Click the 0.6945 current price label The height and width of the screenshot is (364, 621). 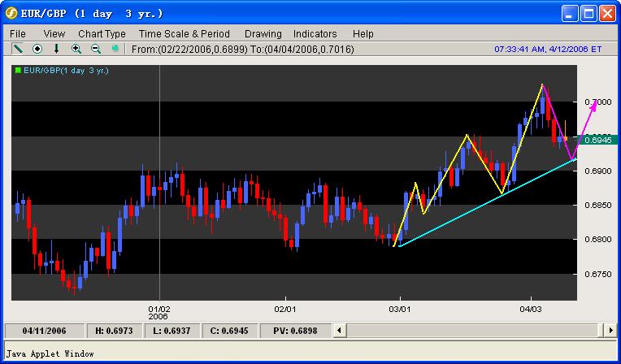597,140
